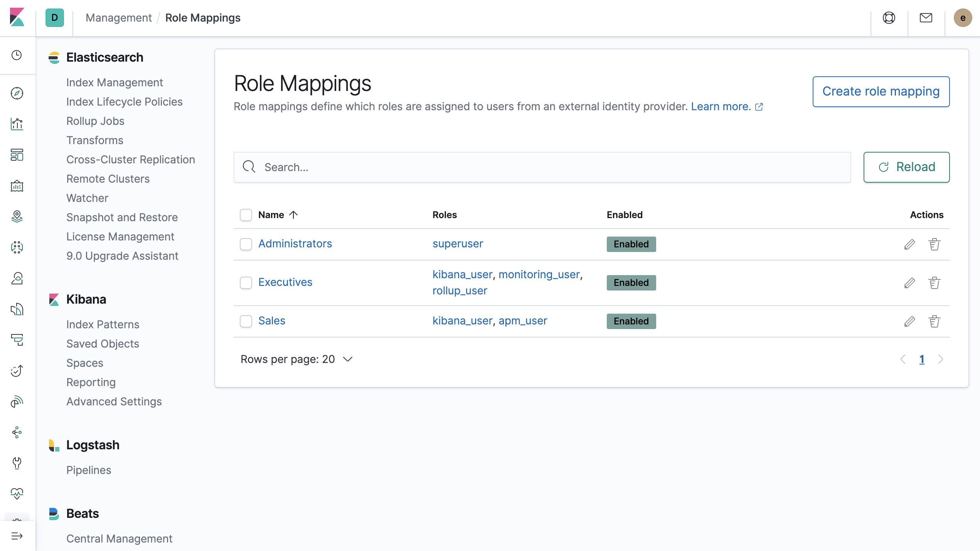Open the Discover app from the sidebar
Viewport: 980px width, 551px height.
coord(17,93)
